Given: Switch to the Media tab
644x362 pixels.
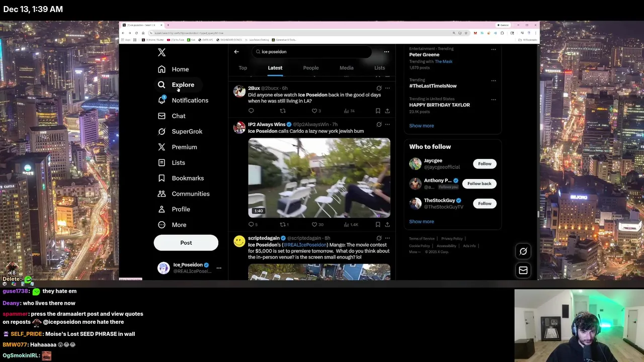Looking at the screenshot, I should tap(346, 68).
